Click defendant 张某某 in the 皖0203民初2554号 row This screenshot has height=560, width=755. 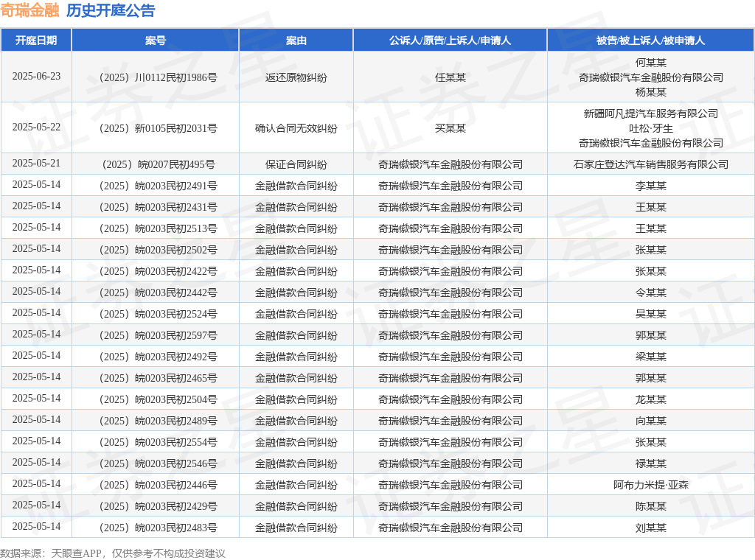[x=650, y=442]
